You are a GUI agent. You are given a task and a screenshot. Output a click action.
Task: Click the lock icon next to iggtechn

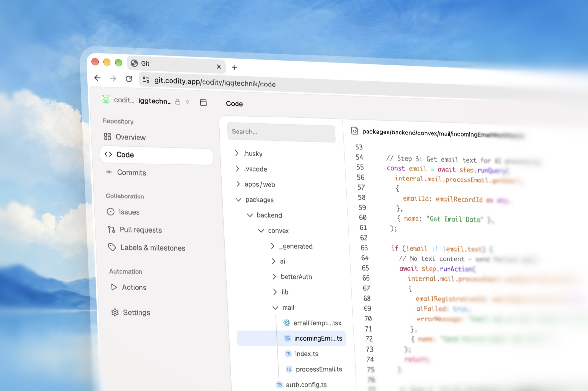(x=177, y=102)
